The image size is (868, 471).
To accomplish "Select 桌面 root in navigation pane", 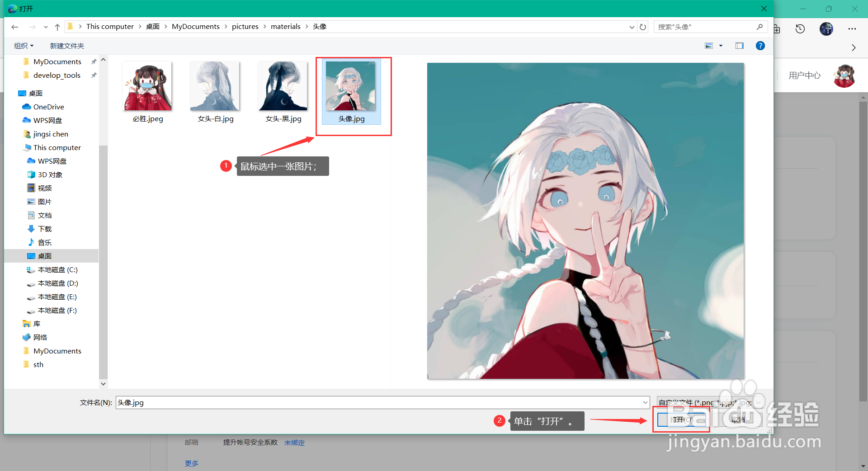I will pyautogui.click(x=35, y=93).
